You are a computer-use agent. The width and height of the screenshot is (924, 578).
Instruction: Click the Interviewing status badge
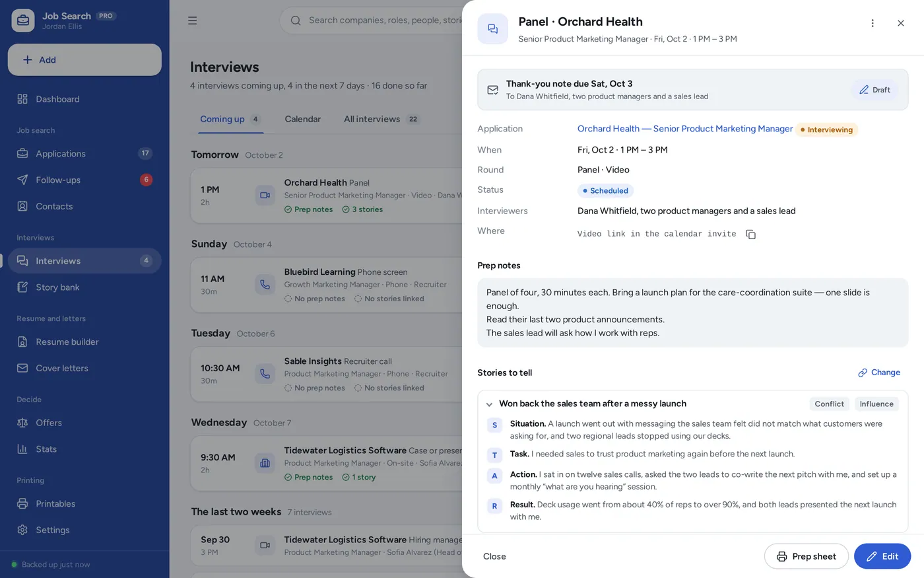[x=826, y=130]
